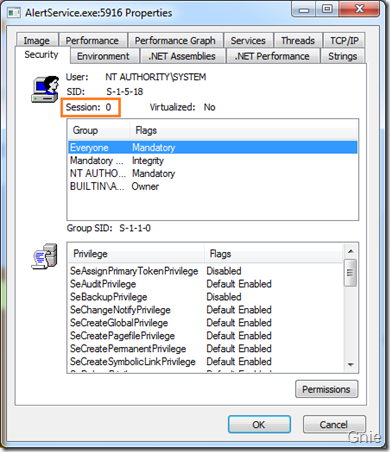This screenshot has width=390, height=452.
Task: Select the SeCreatePagefilePrivilege row
Action: tap(205, 336)
